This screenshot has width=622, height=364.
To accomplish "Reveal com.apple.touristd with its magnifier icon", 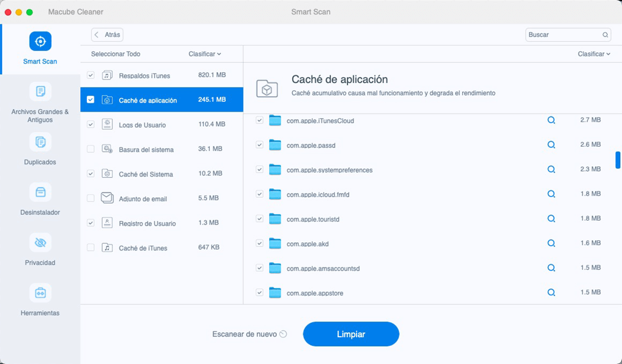I will [551, 218].
